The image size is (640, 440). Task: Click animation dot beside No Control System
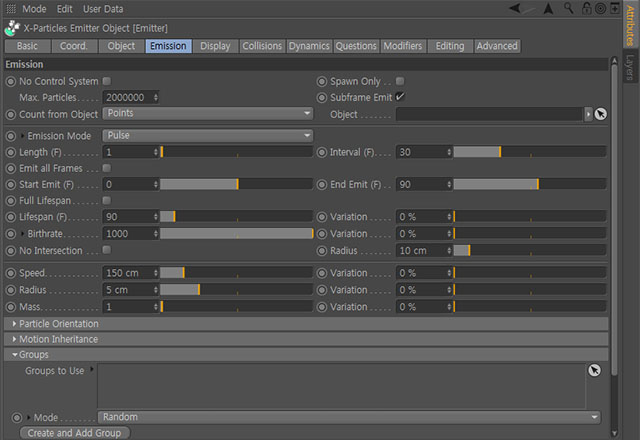[11, 82]
